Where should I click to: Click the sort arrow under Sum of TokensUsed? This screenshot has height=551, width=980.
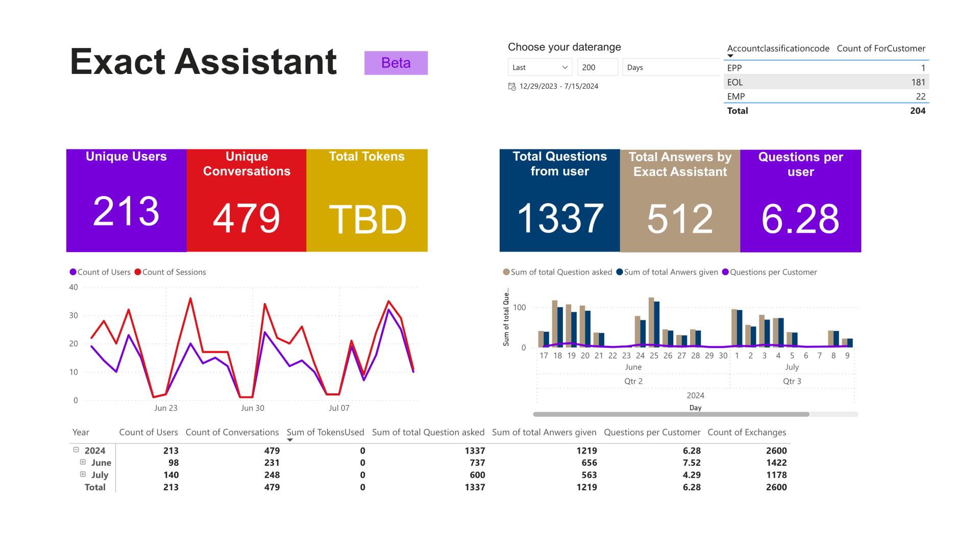pos(290,440)
